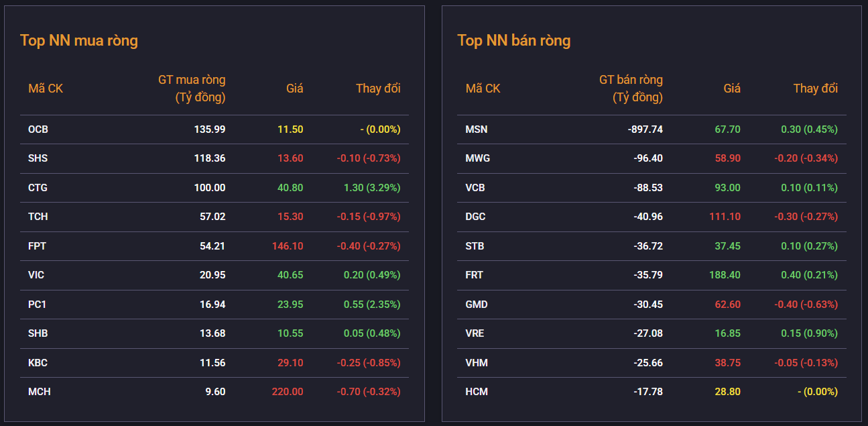
Task: Click VRE price 16.85
Action: tap(728, 333)
